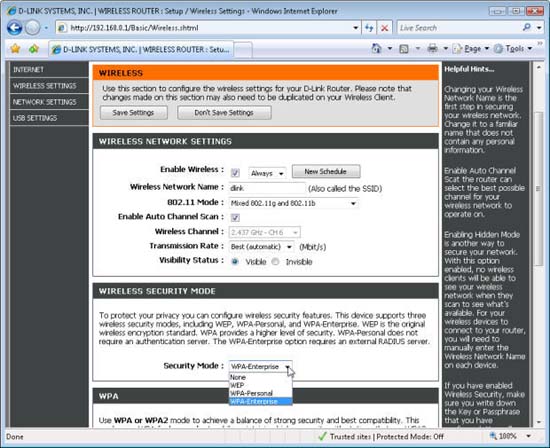Click the page vertical scrollbar thumb

pyautogui.click(x=538, y=189)
